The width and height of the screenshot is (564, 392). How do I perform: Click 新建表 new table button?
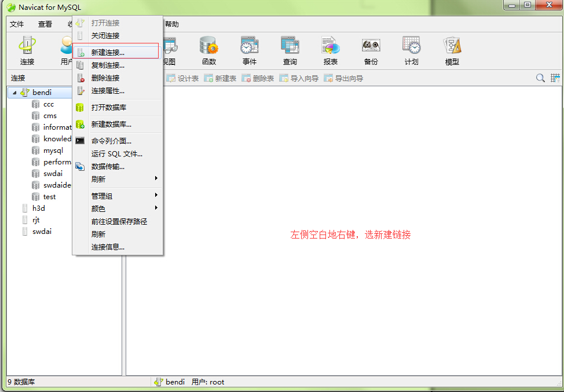point(220,78)
